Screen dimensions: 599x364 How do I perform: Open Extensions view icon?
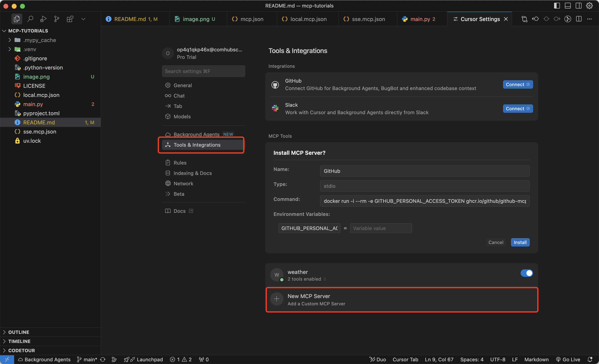pyautogui.click(x=70, y=19)
